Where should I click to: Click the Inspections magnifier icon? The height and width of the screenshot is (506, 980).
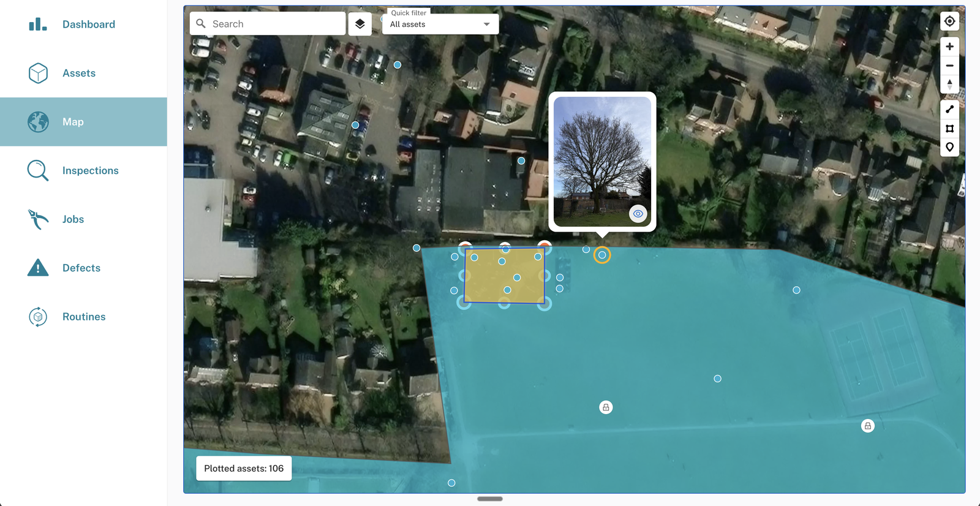click(x=38, y=170)
